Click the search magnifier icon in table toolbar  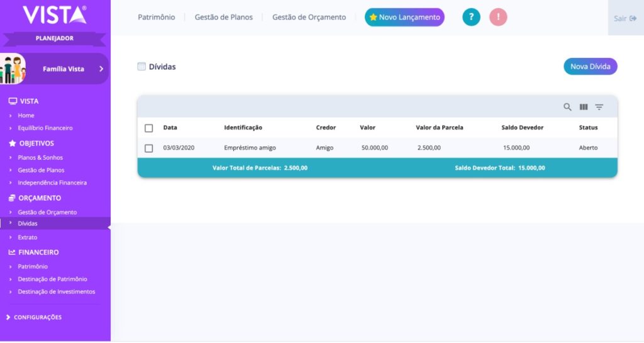pos(567,107)
